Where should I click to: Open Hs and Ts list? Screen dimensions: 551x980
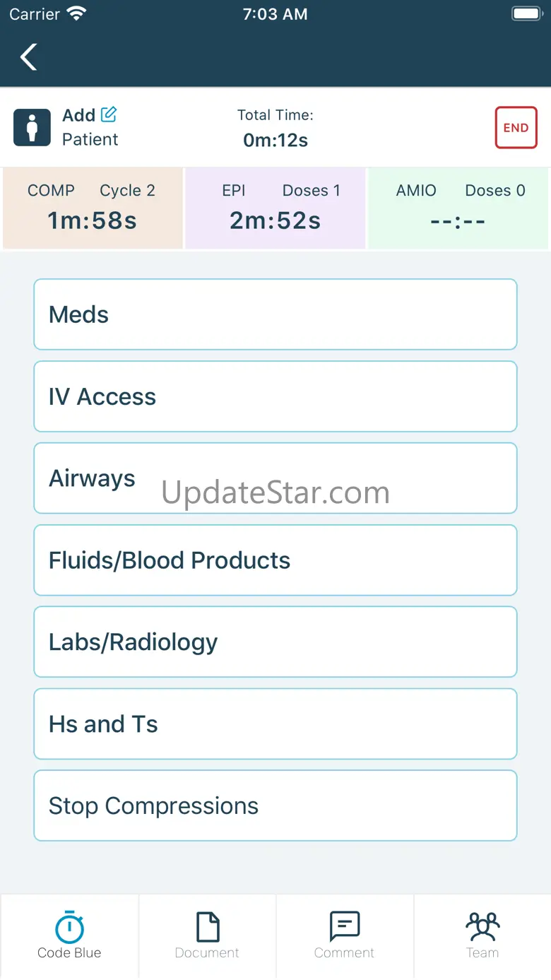pos(275,724)
